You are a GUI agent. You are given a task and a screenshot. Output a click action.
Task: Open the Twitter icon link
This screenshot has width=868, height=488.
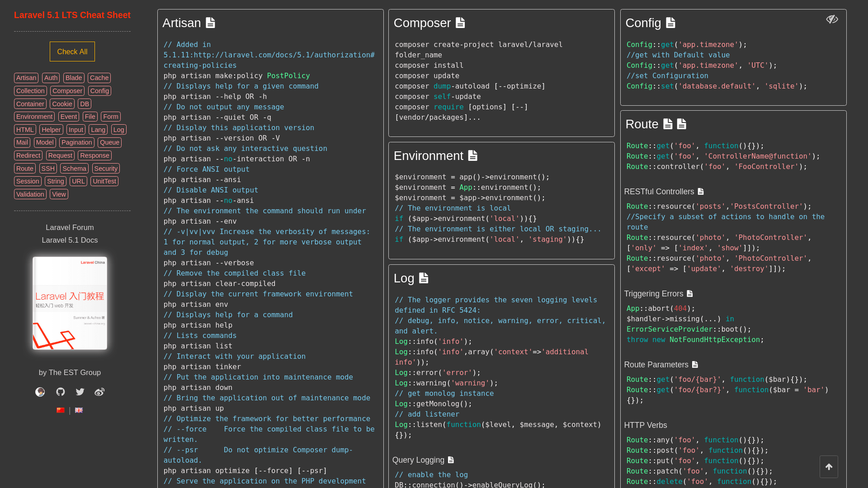point(80,392)
